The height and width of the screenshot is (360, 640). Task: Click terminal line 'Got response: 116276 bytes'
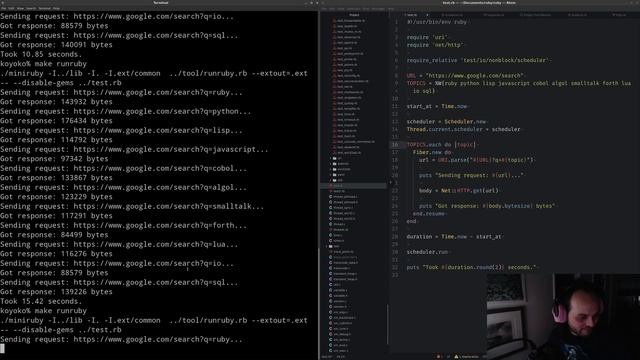56,253
